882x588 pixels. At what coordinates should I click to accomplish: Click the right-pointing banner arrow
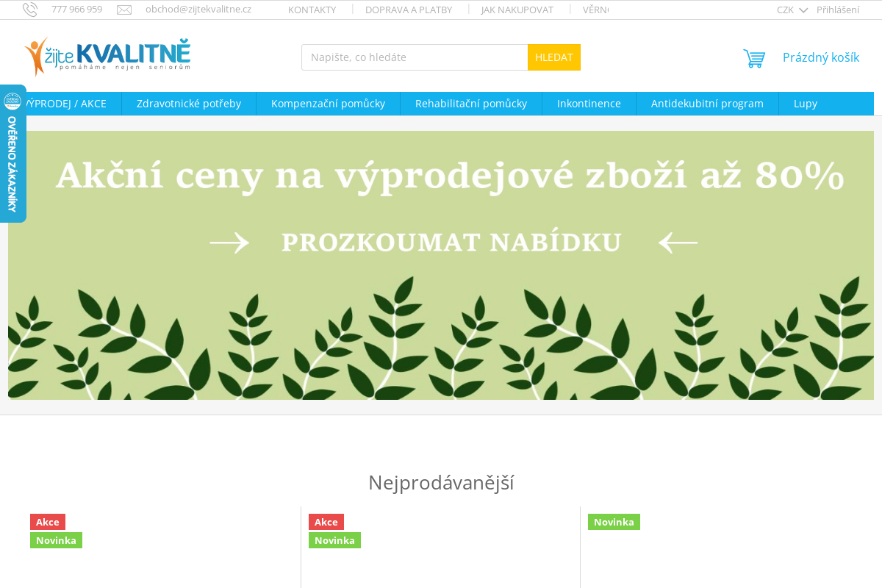[229, 242]
